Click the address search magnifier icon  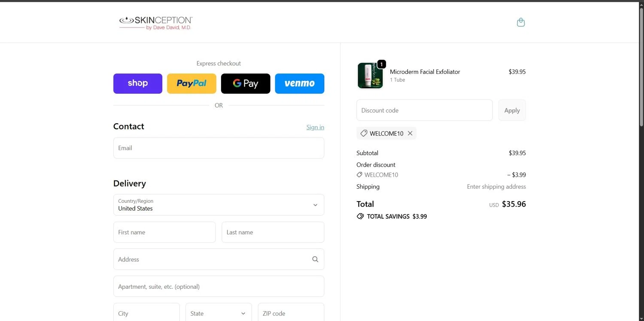(x=315, y=259)
